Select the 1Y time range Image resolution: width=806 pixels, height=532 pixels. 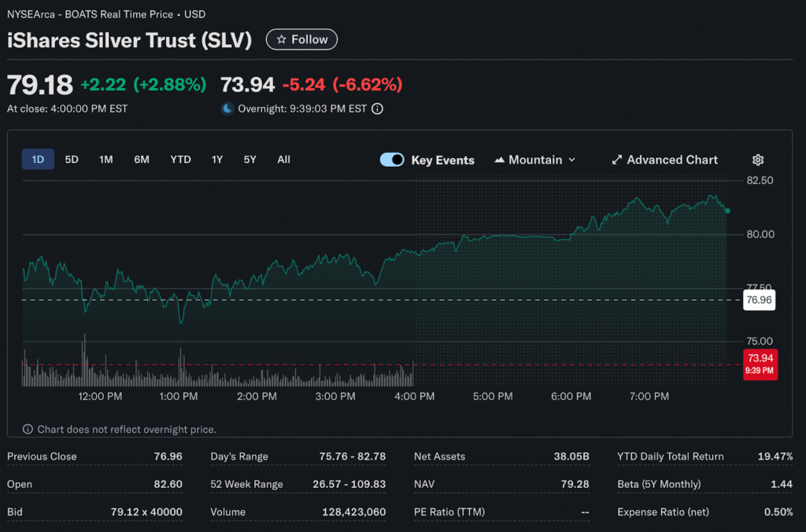pos(217,160)
